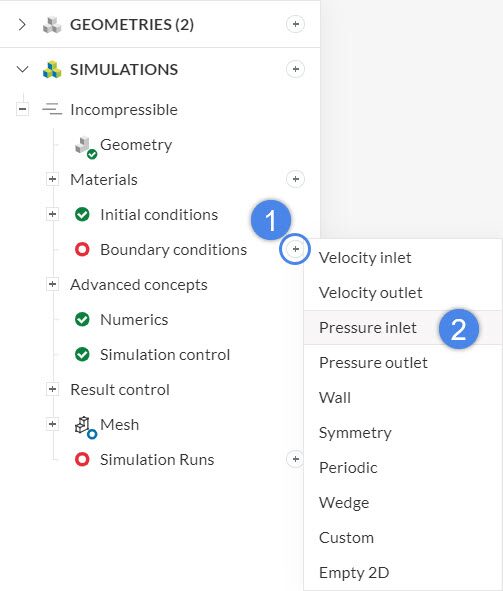Expand the GEOMETRIES (2) section chevron
This screenshot has height=591, width=503.
22,24
